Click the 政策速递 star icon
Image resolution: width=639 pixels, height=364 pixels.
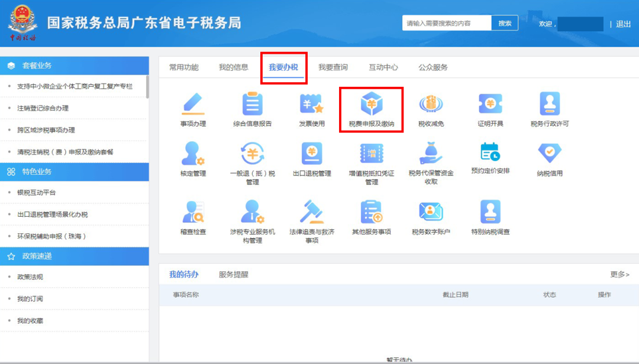(x=11, y=256)
